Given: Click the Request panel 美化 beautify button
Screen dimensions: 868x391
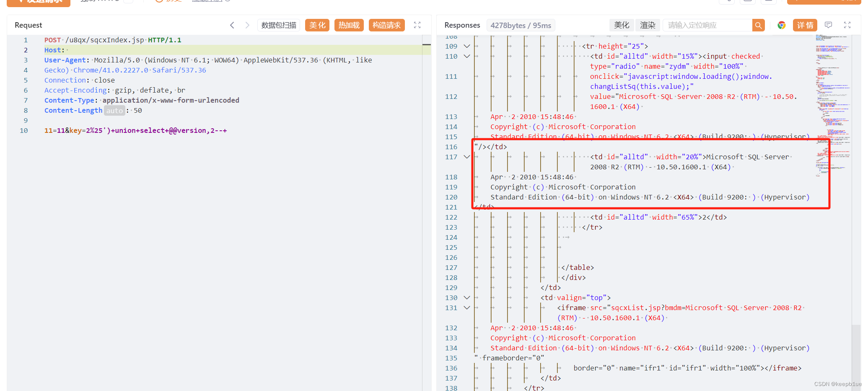Looking at the screenshot, I should click(x=317, y=25).
